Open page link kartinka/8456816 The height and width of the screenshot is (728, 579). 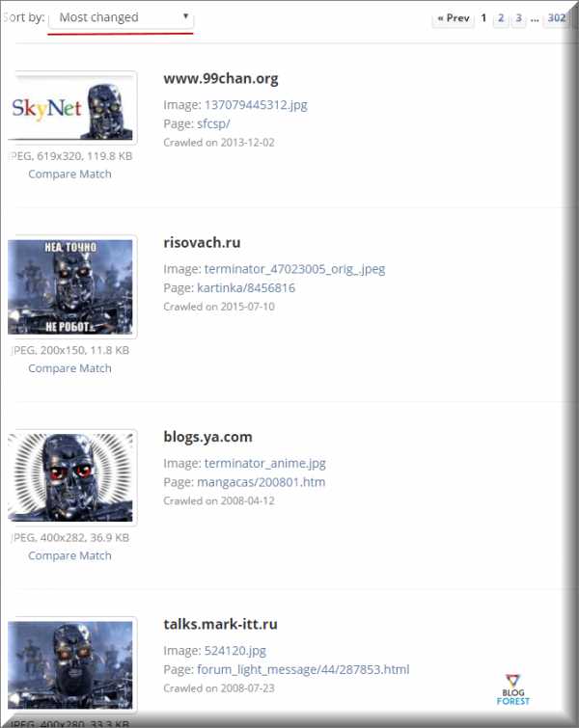246,288
